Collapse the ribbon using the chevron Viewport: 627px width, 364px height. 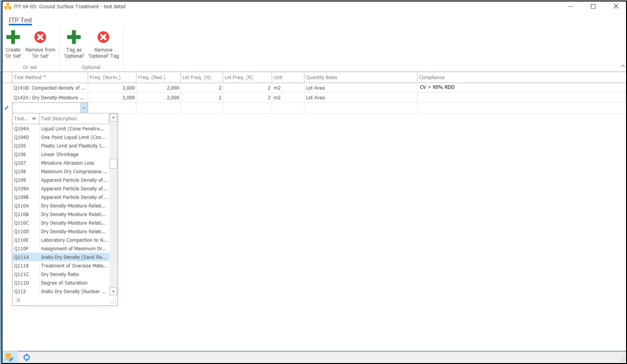[622, 66]
